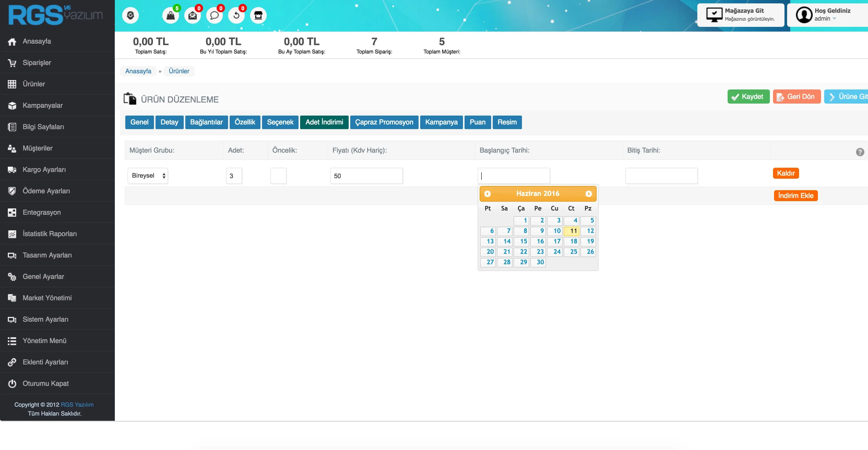The height and width of the screenshot is (450, 868).
Task: Click the refresh returns icon in header
Action: tap(236, 15)
